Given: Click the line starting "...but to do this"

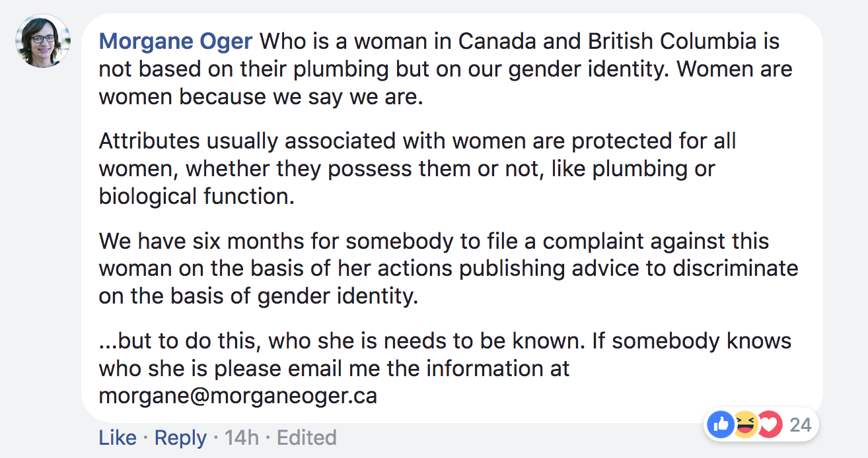Looking at the screenshot, I should (445, 341).
